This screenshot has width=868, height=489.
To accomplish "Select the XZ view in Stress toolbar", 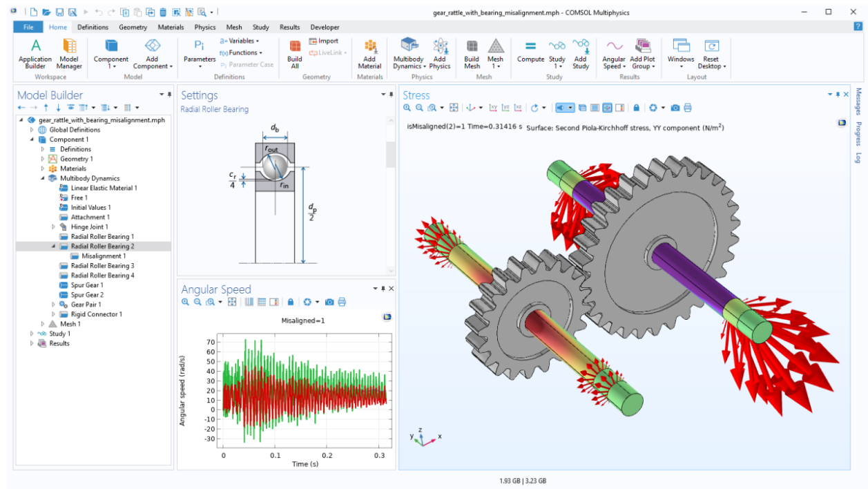I will pos(518,108).
